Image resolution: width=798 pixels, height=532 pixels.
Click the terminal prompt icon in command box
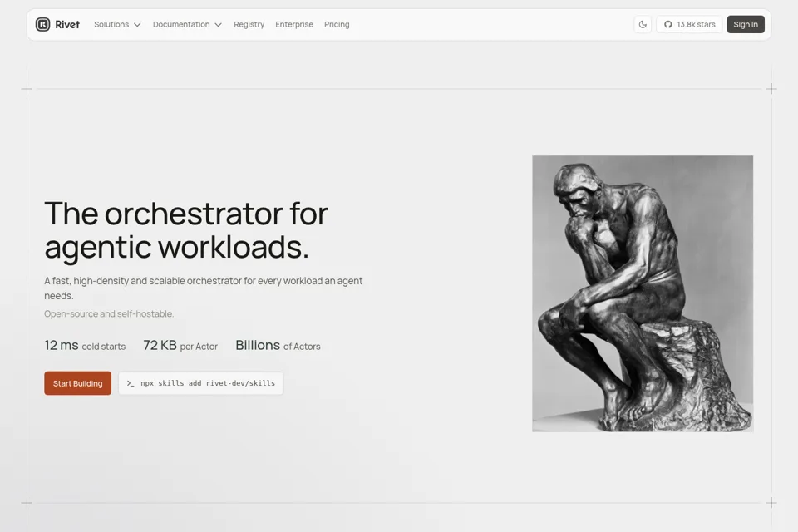tap(131, 383)
